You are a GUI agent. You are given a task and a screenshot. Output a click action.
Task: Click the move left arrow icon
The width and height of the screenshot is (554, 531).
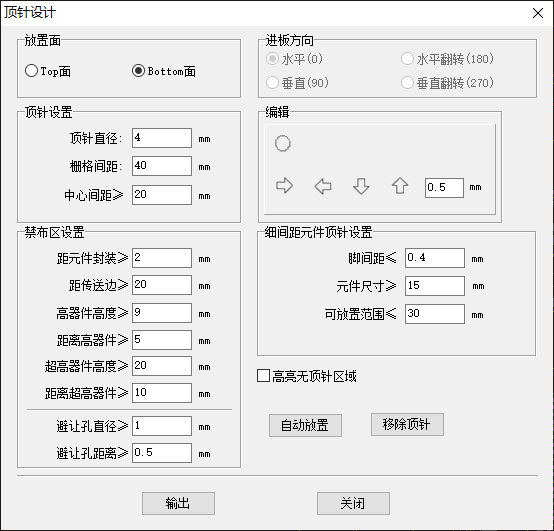coord(323,186)
